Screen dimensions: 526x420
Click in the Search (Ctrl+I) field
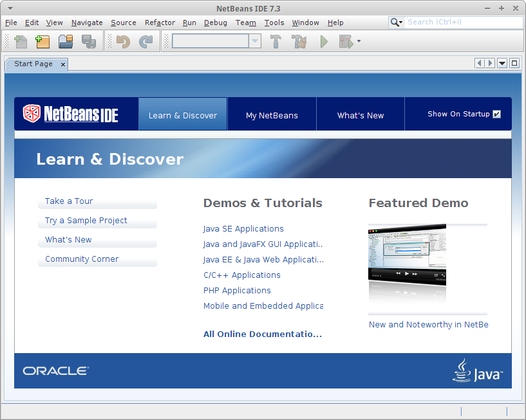[x=463, y=22]
